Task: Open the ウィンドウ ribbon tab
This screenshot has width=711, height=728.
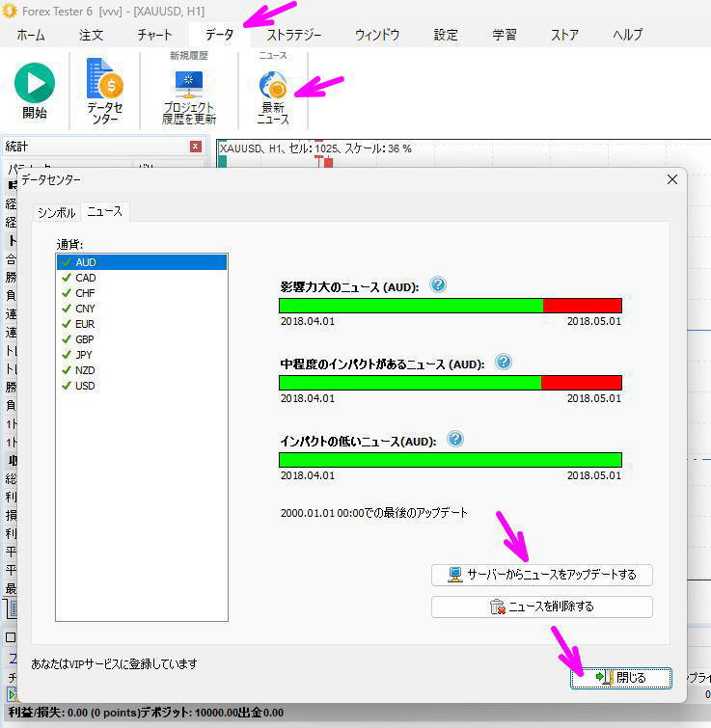Action: [377, 35]
